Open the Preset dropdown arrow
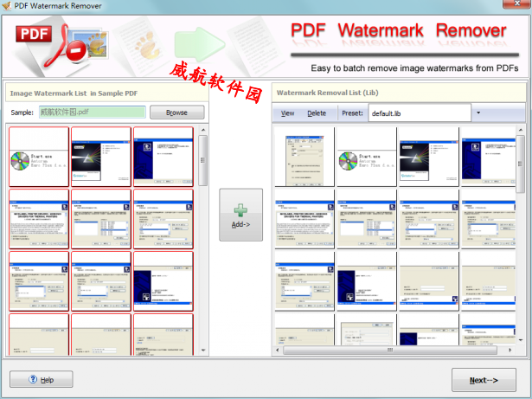The image size is (532, 399). tap(478, 113)
